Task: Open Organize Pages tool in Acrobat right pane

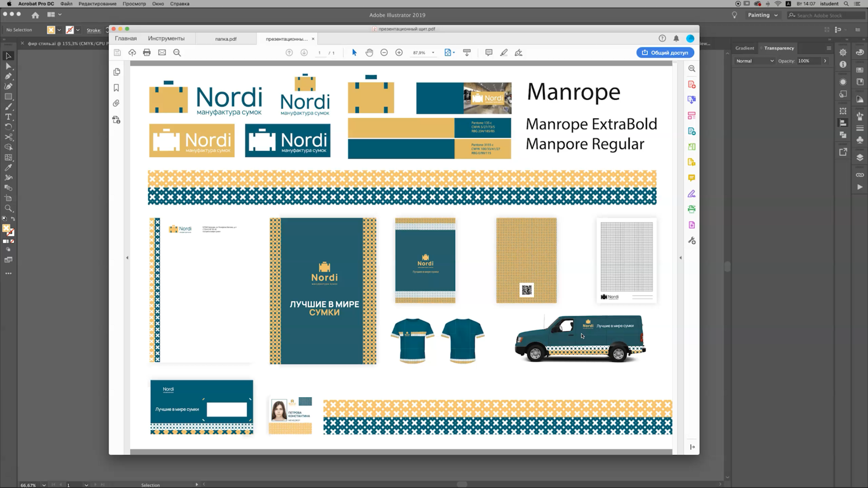Action: click(692, 116)
